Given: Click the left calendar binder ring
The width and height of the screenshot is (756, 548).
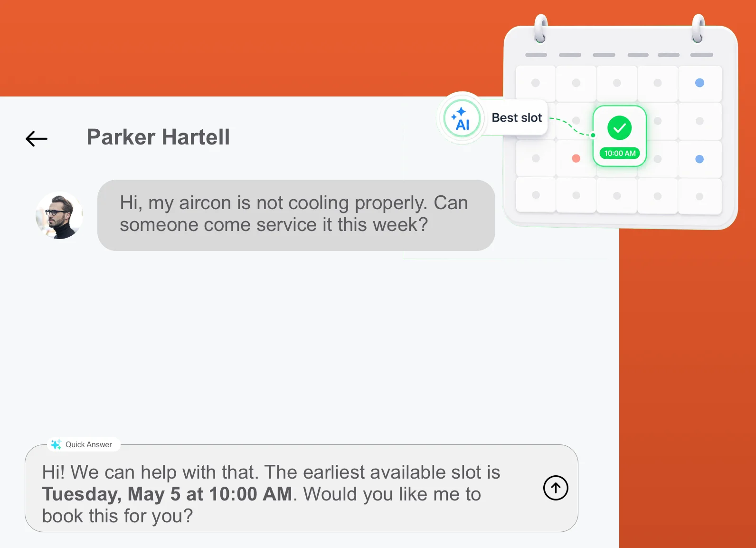Looking at the screenshot, I should [540, 29].
